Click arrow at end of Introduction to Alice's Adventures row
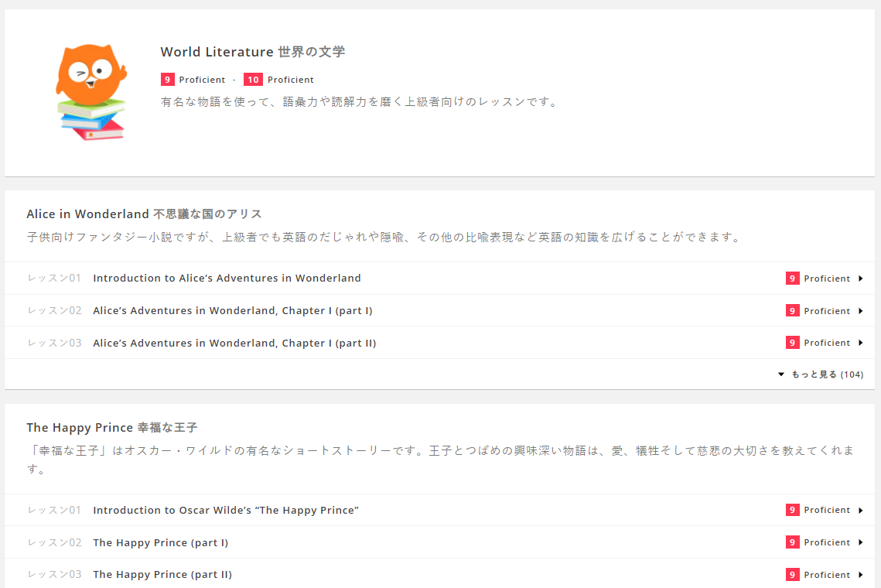This screenshot has height=588, width=881. [861, 279]
